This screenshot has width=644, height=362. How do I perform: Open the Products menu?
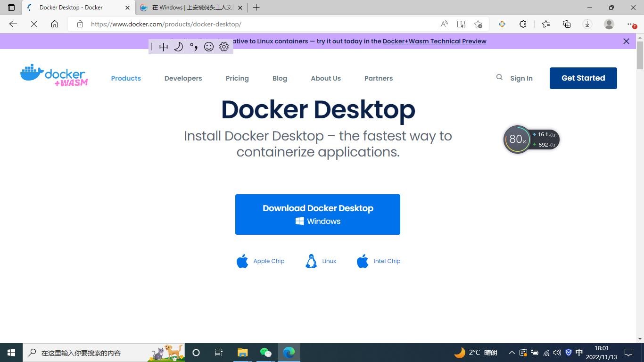coord(126,78)
